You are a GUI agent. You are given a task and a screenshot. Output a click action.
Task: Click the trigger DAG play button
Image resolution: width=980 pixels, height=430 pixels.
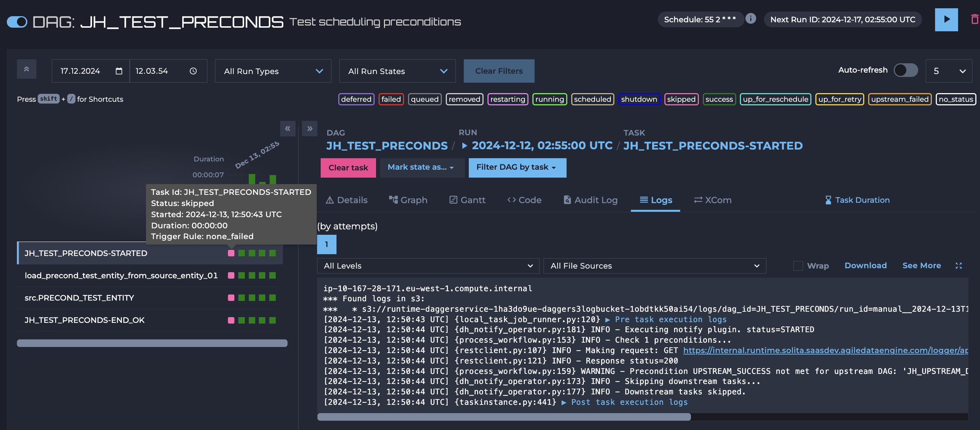[946, 19]
